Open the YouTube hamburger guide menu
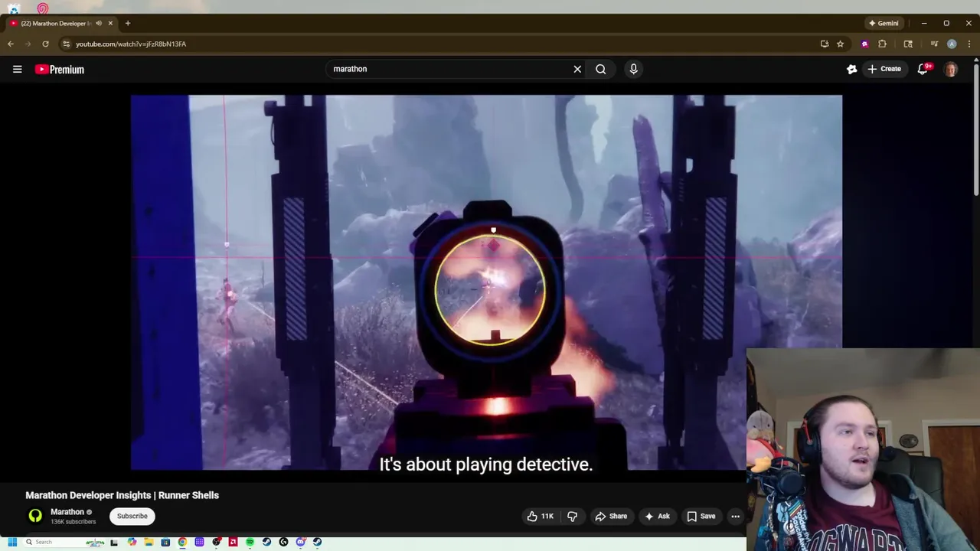Screen dimensions: 980x551 click(x=17, y=69)
